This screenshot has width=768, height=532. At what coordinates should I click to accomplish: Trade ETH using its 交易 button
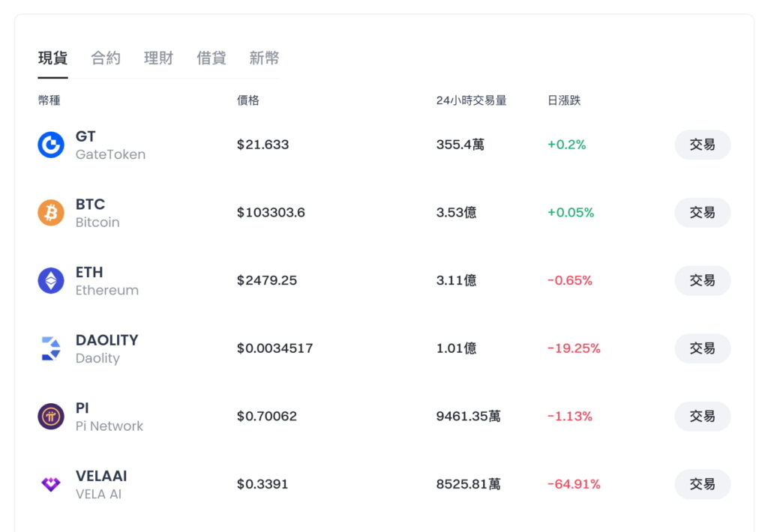point(702,280)
